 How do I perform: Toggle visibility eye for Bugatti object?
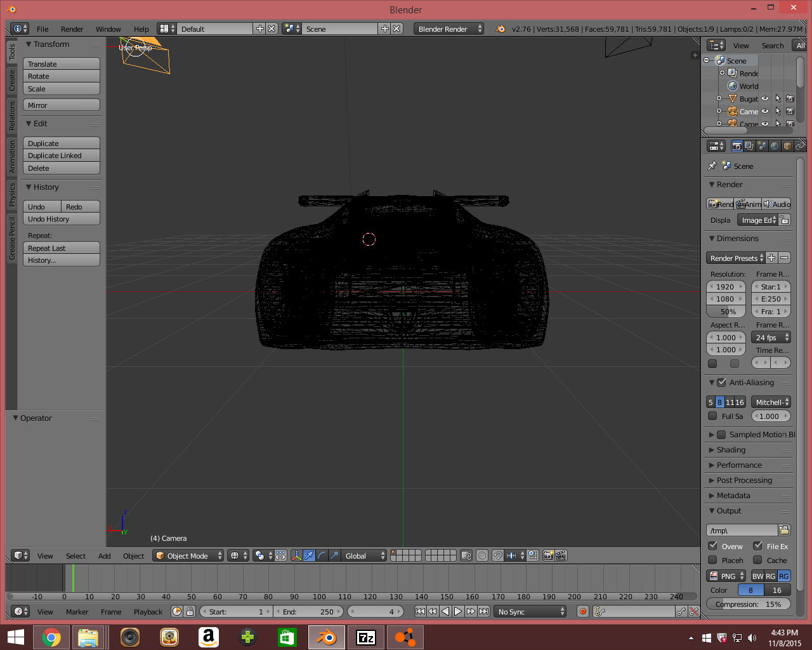coord(765,98)
